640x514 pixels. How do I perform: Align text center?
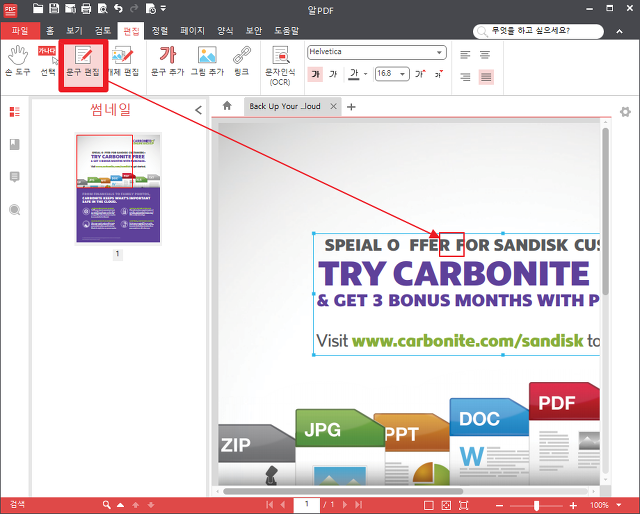(485, 55)
